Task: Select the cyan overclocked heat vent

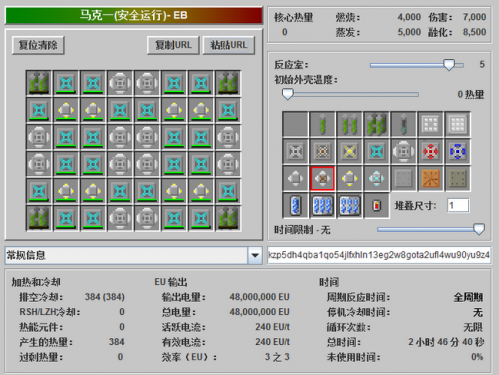Action: (376, 152)
